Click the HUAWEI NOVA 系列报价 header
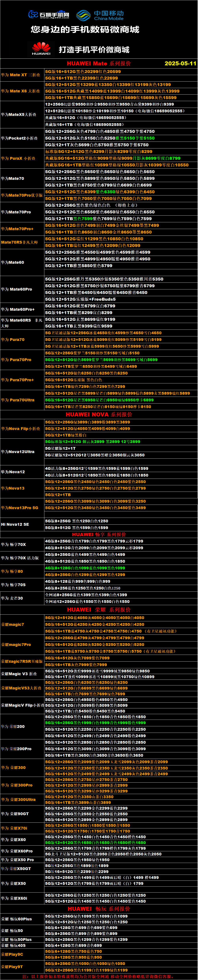This screenshot has height=980, width=198. pos(99,414)
